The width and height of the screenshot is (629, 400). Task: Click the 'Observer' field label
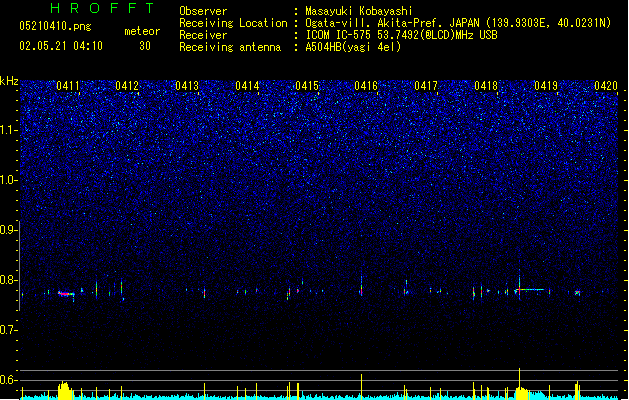point(203,11)
